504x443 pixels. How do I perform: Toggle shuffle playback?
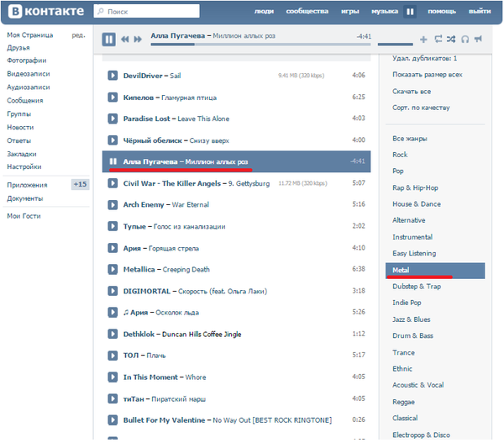tap(451, 40)
